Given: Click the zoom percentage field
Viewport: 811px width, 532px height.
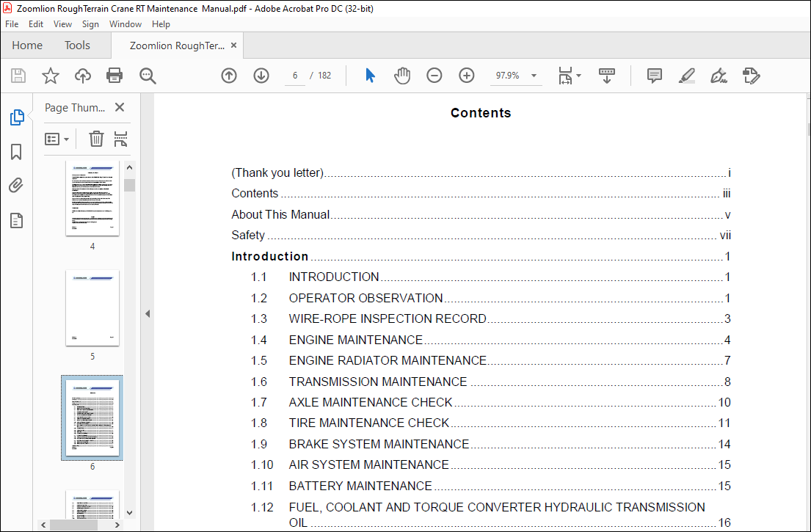Looking at the screenshot, I should tap(507, 76).
